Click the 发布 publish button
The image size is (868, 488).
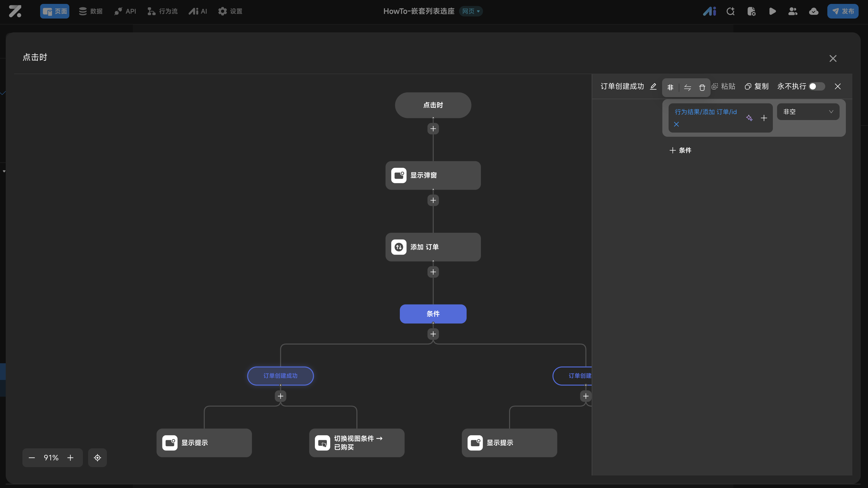tap(843, 11)
